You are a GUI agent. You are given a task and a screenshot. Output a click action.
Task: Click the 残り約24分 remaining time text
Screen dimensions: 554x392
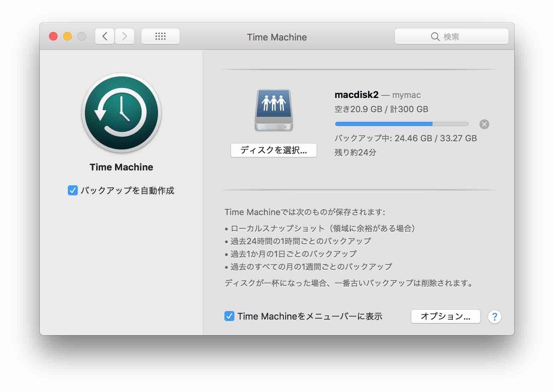(x=355, y=153)
